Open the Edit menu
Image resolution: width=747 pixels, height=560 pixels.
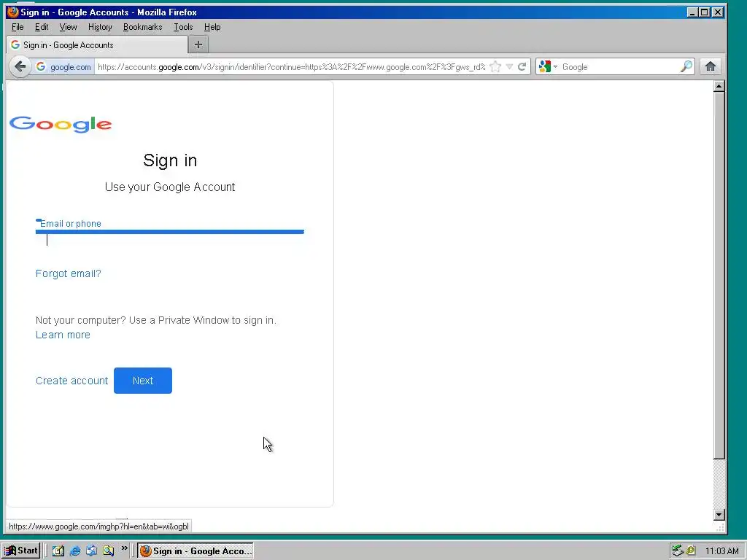[x=42, y=27]
